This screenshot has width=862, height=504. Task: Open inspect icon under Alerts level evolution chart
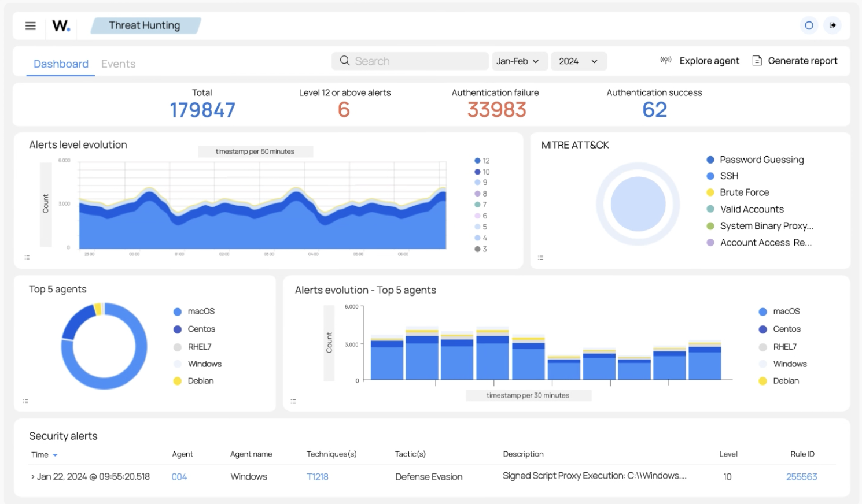coord(27,257)
